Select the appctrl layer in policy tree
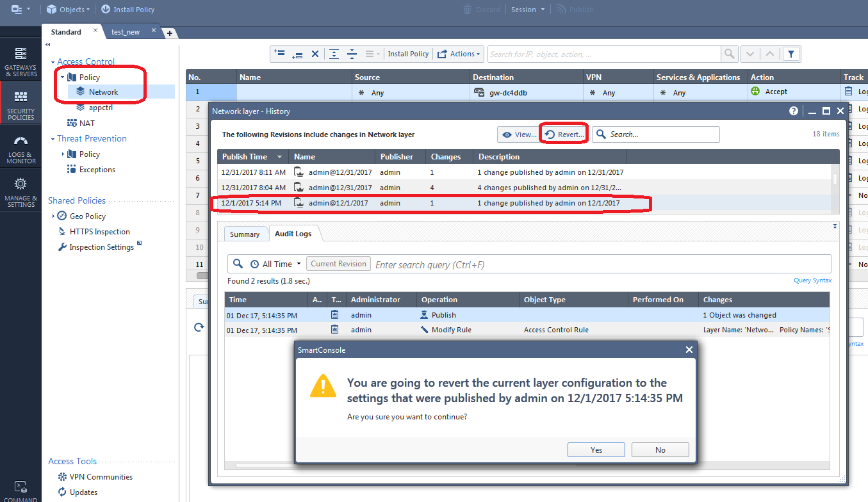The height and width of the screenshot is (502, 868). point(101,108)
